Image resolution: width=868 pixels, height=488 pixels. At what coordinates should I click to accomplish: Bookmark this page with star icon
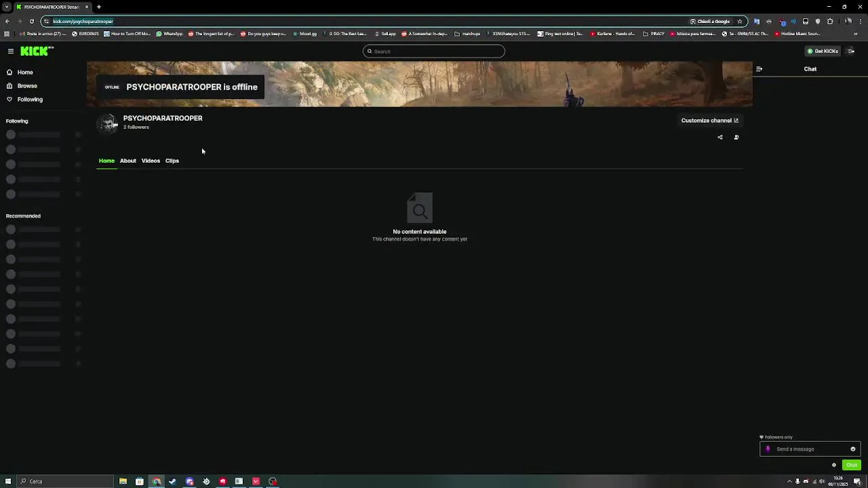coord(740,21)
